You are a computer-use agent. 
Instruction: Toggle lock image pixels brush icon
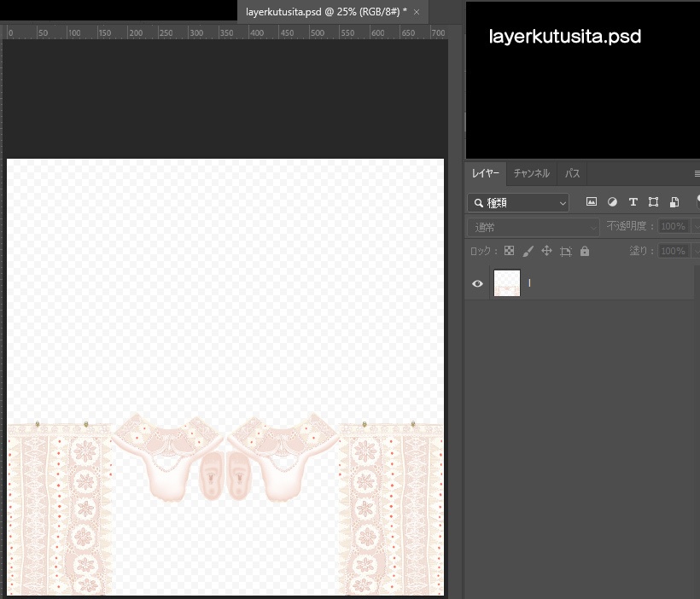tap(528, 252)
